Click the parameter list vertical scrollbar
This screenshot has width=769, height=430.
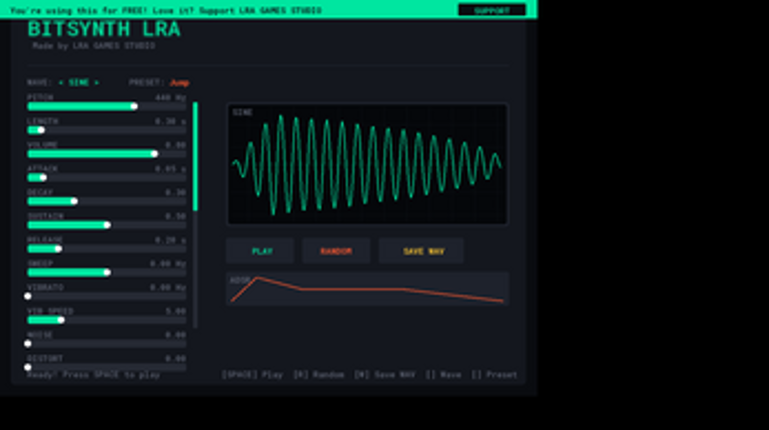click(x=195, y=215)
